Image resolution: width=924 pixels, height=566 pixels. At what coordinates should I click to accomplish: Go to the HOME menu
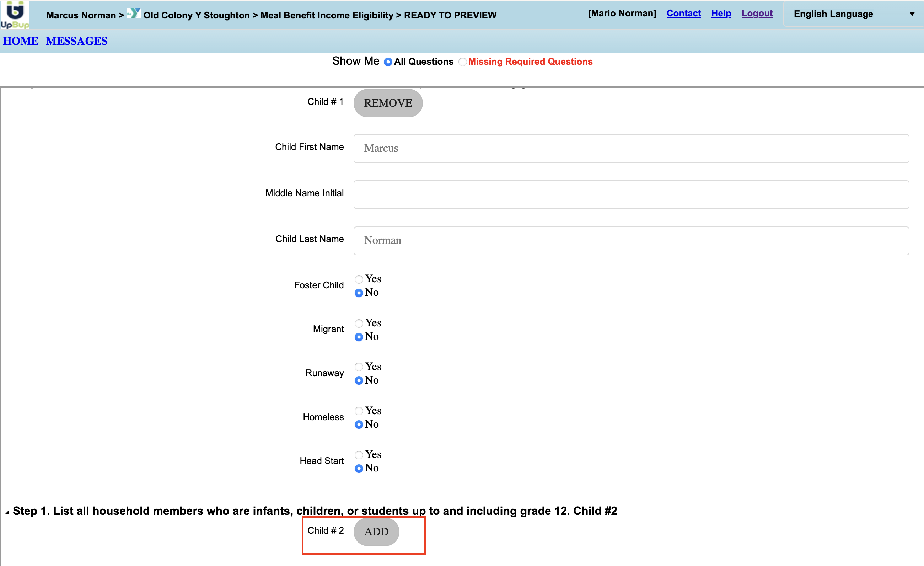(x=21, y=41)
